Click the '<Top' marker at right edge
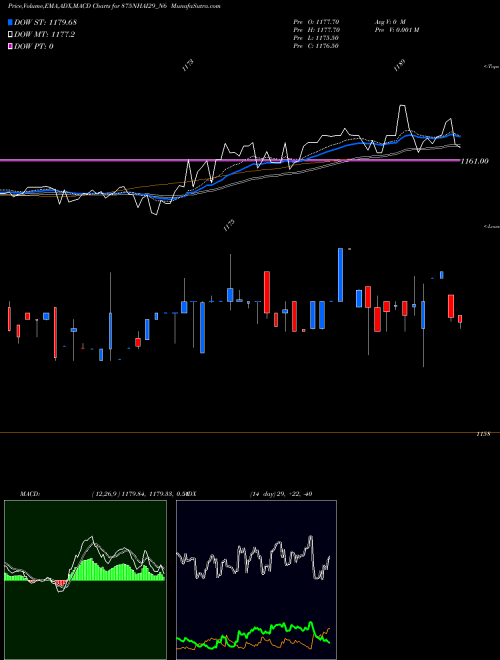 click(492, 67)
